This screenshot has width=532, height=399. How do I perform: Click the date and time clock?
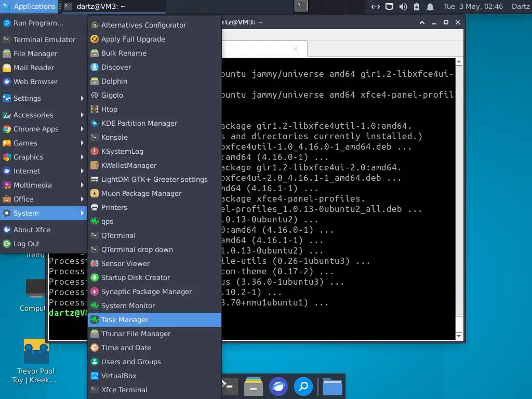click(x=473, y=6)
